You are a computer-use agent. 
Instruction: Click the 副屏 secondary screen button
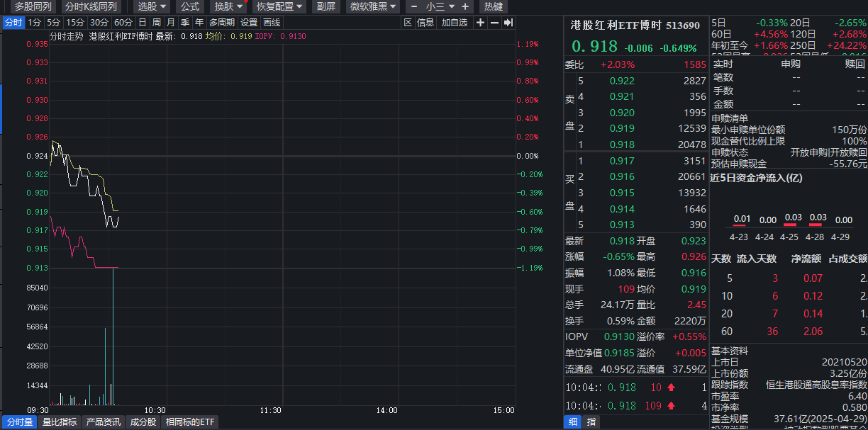[325, 6]
